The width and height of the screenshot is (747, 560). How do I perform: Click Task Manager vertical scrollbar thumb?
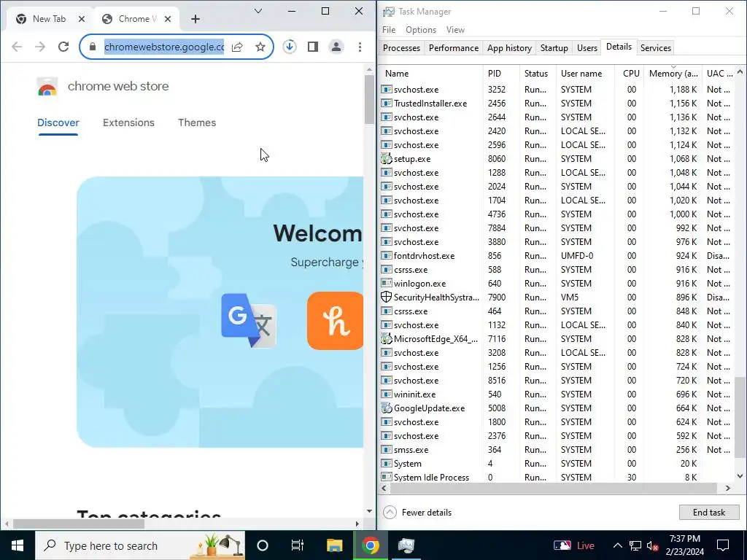point(740,416)
